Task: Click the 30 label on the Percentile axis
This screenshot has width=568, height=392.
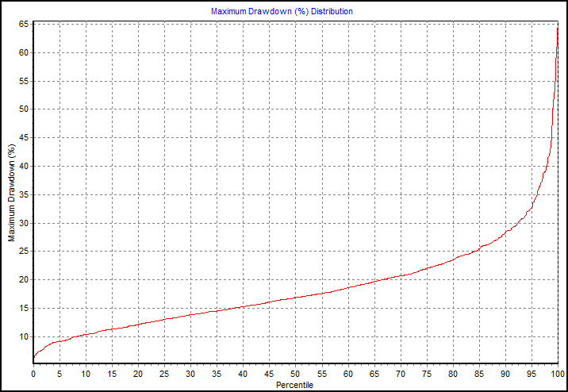Action: [190, 374]
